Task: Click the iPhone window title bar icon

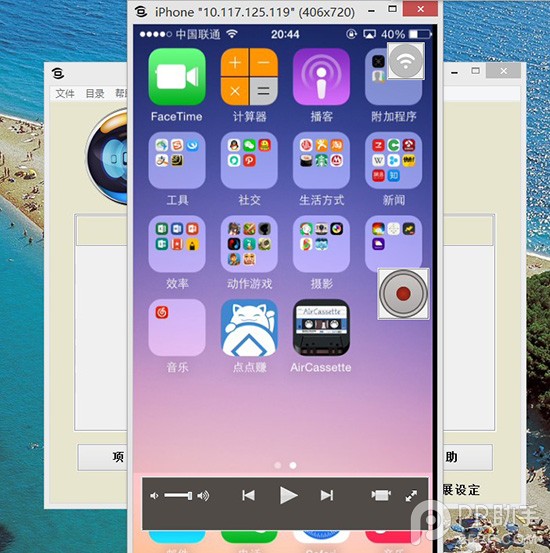Action: coord(141,12)
